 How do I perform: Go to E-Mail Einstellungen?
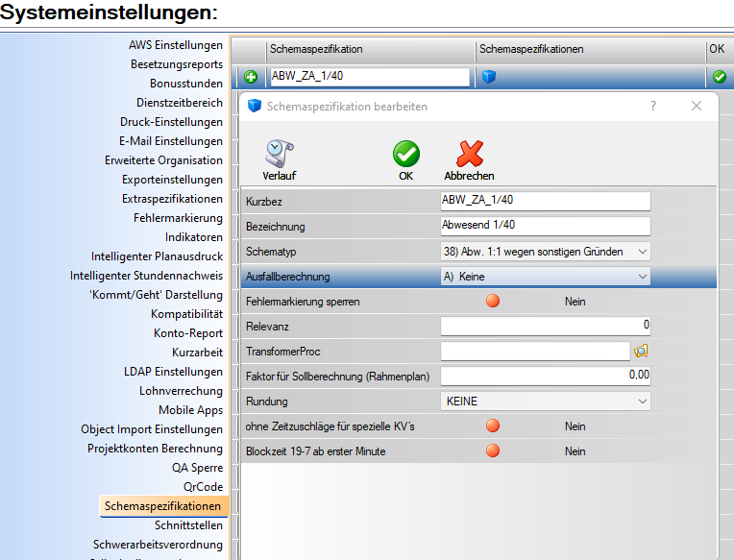coord(170,141)
